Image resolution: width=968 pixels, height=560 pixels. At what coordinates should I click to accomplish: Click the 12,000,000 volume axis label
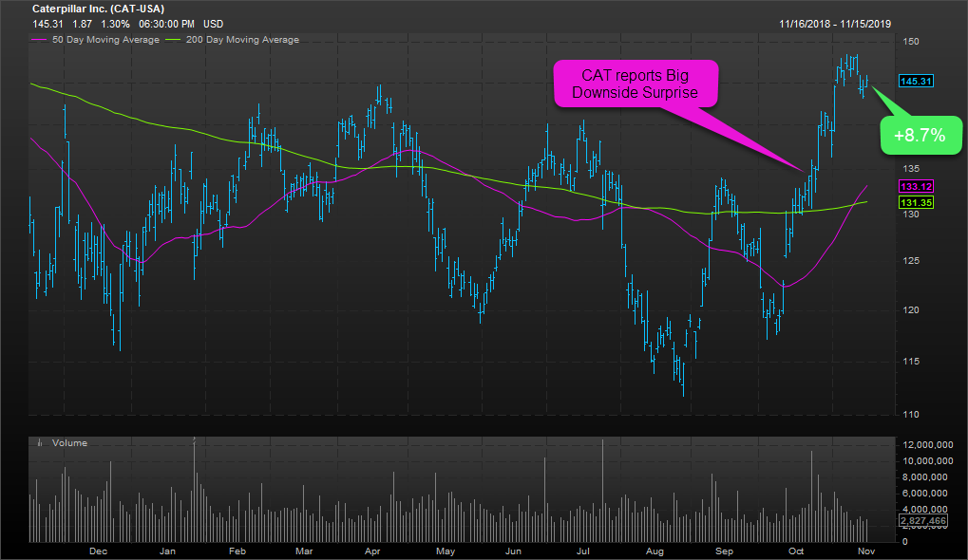pos(927,444)
